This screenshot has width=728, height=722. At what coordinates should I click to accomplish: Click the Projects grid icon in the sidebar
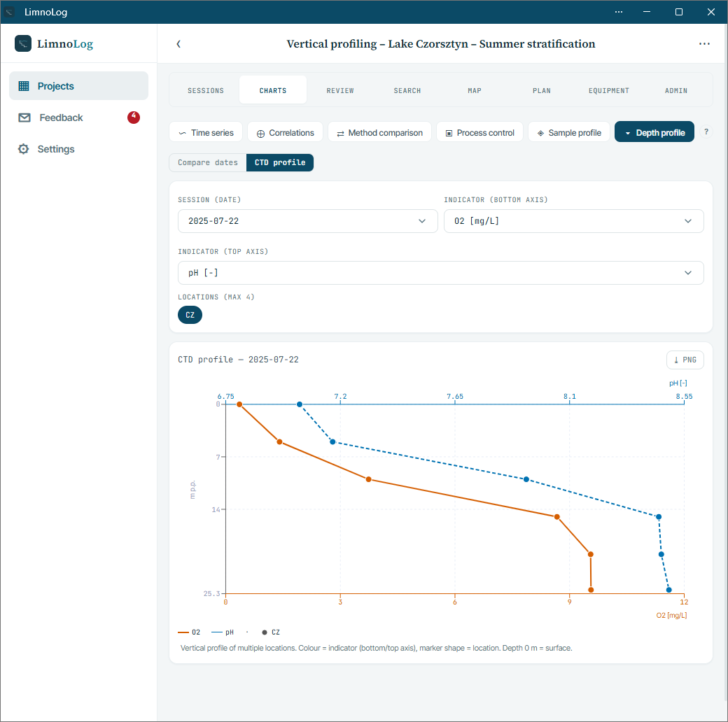pyautogui.click(x=24, y=86)
